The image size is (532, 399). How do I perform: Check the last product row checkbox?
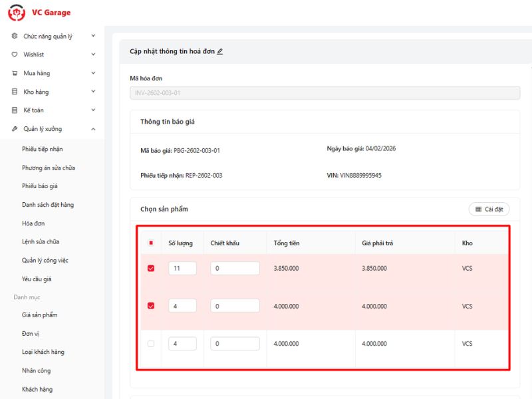click(152, 343)
